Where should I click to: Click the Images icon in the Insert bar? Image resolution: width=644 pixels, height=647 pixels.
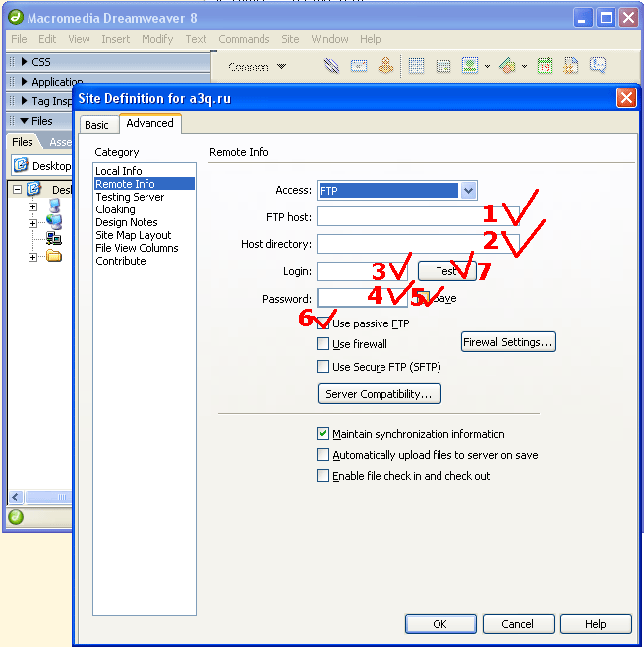click(470, 66)
